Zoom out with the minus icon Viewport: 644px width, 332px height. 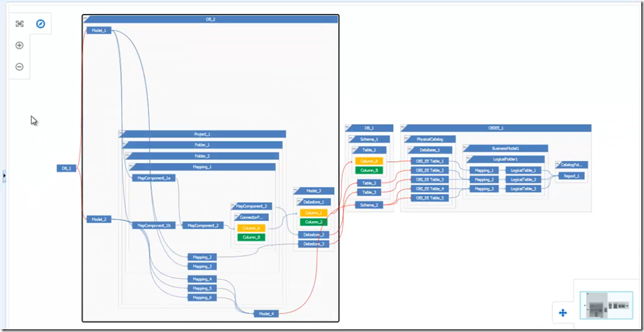coord(20,67)
